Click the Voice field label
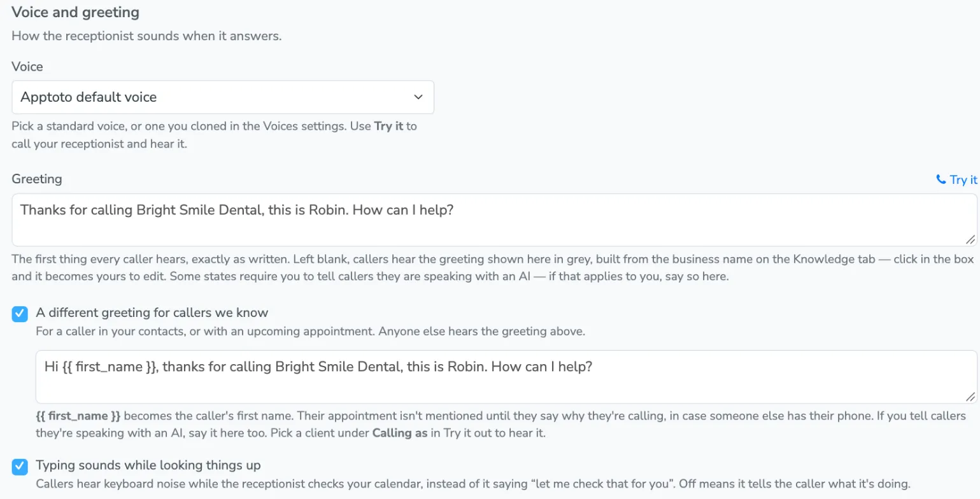The width and height of the screenshot is (980, 499). (x=27, y=66)
